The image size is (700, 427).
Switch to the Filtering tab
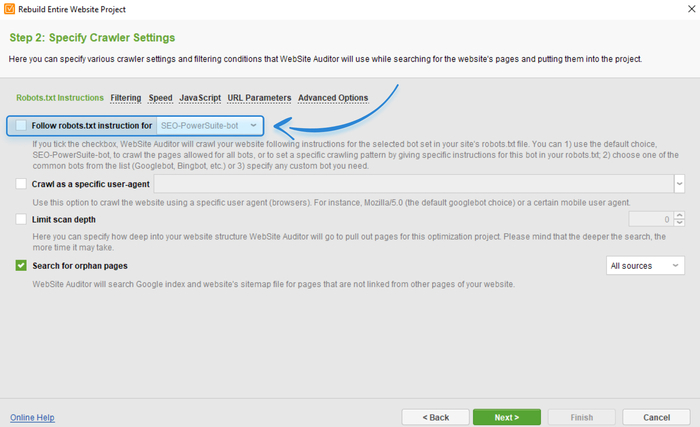point(126,98)
